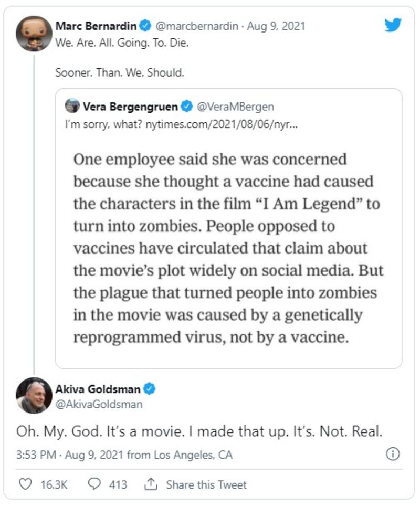Click Vera Bergengruen's small avatar

point(72,107)
